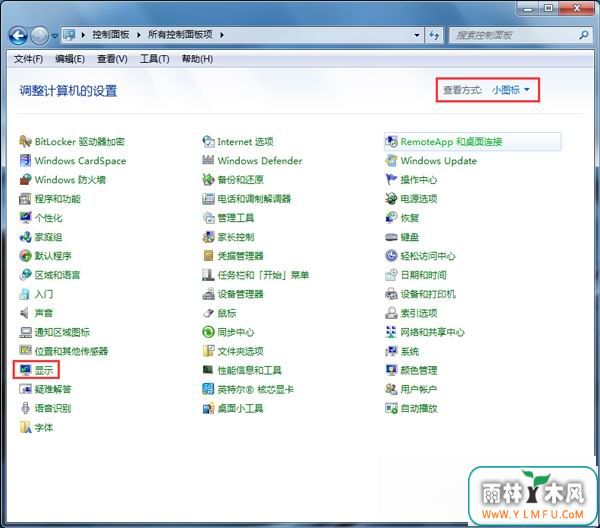The width and height of the screenshot is (600, 528).
Task: Click the Windows Defender icon
Action: pyautogui.click(x=208, y=161)
